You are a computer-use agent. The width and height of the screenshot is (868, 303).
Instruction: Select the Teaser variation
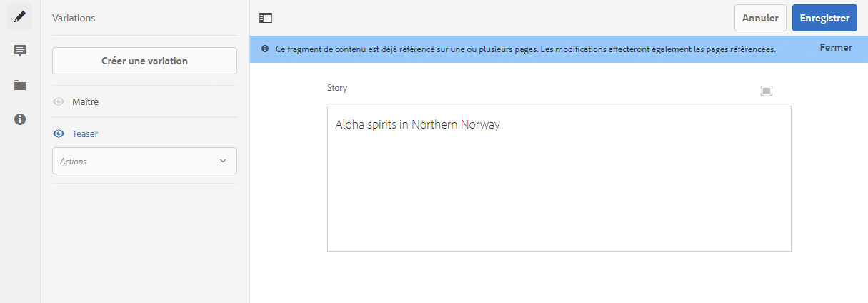85,134
